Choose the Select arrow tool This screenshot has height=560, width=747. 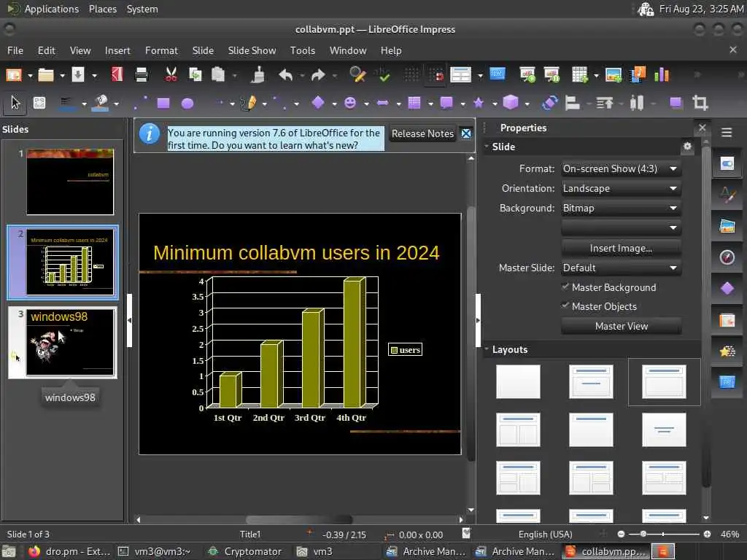15,102
